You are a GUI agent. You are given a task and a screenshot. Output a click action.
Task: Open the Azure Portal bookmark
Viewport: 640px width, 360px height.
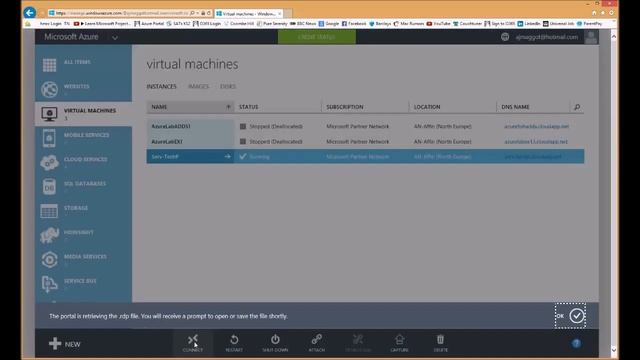coord(149,24)
